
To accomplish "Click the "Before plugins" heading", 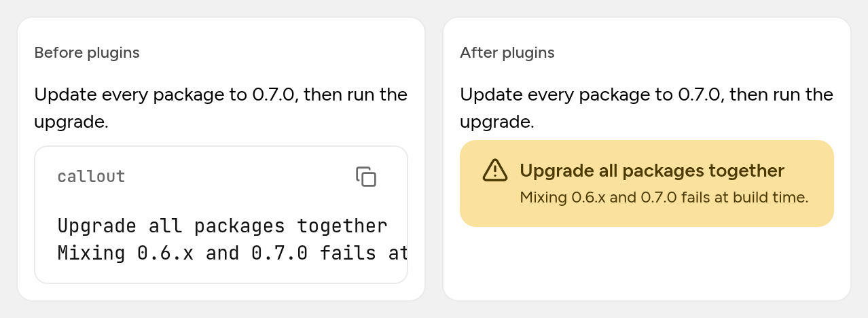I will [x=87, y=52].
